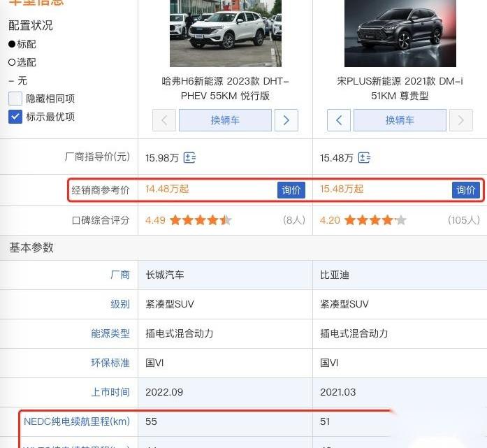Click the 15.48万起 dealer price
The image size is (487, 448).
[x=342, y=189]
